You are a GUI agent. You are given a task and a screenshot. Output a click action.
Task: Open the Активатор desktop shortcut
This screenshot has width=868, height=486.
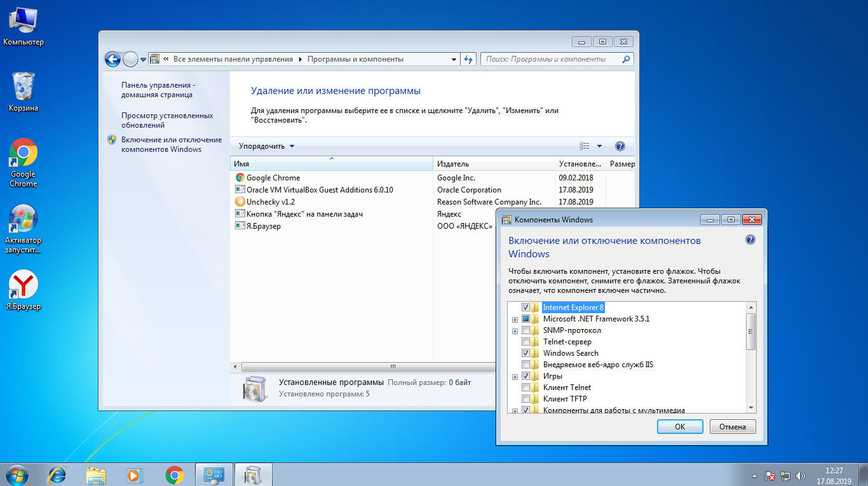tap(23, 229)
